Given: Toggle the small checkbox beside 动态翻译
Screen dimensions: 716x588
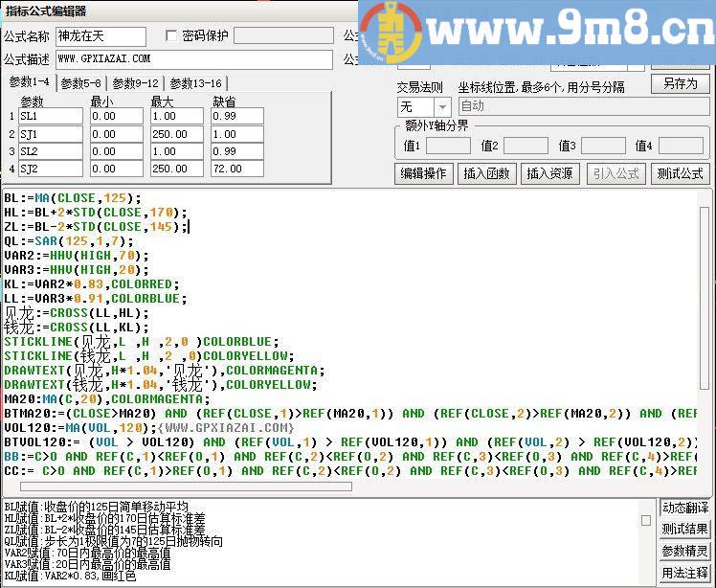Looking at the screenshot, I should (x=646, y=520).
